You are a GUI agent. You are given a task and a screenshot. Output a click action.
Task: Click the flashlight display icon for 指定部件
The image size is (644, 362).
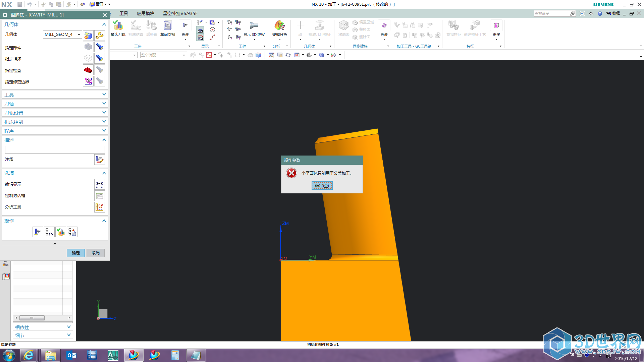pyautogui.click(x=100, y=47)
